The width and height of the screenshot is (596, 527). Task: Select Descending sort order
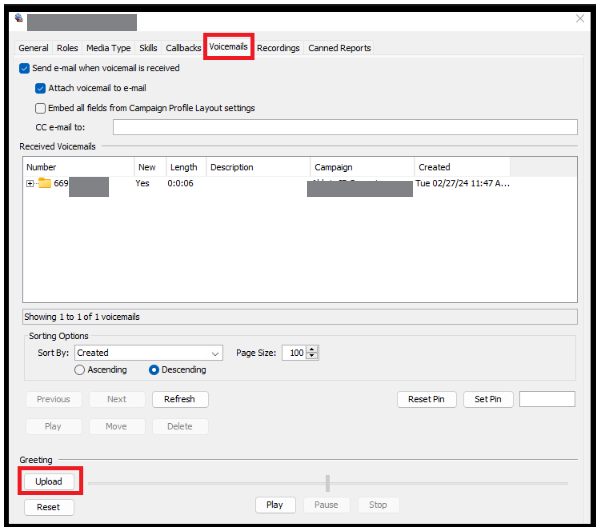[x=154, y=370]
